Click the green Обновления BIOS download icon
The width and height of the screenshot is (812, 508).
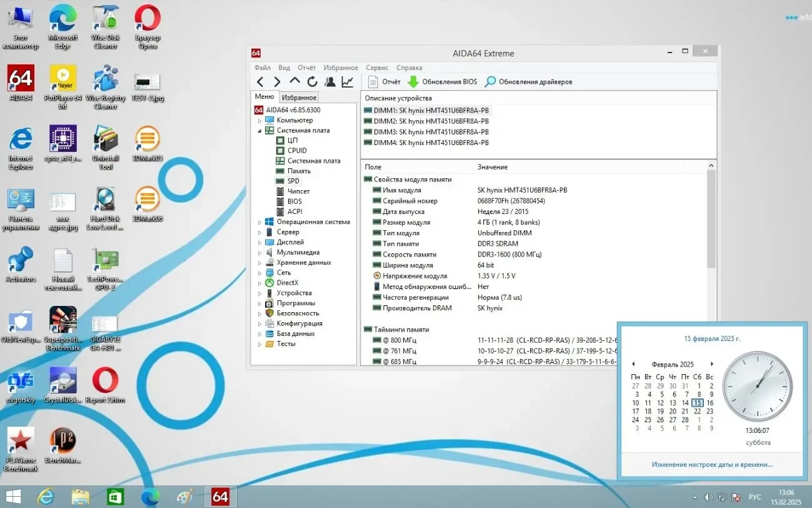[413, 81]
